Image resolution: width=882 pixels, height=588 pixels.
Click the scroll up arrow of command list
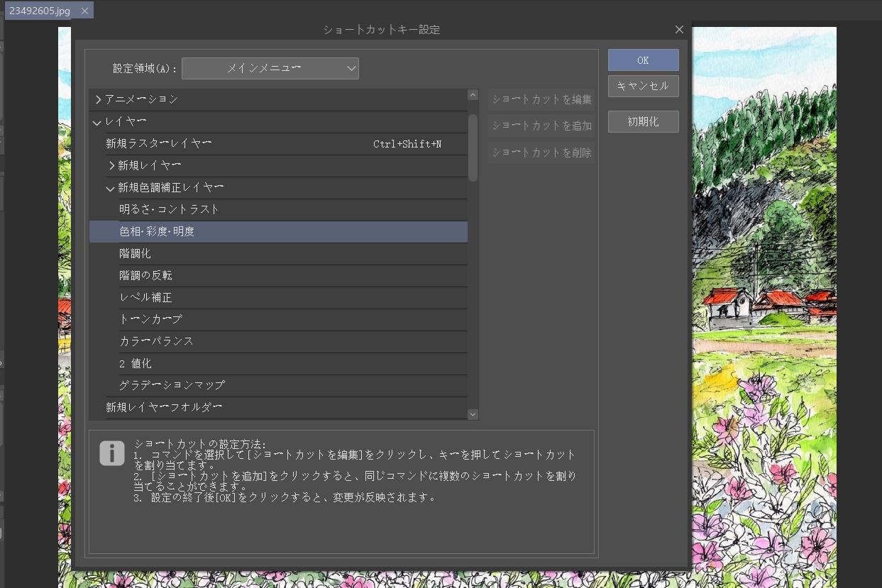pos(473,94)
